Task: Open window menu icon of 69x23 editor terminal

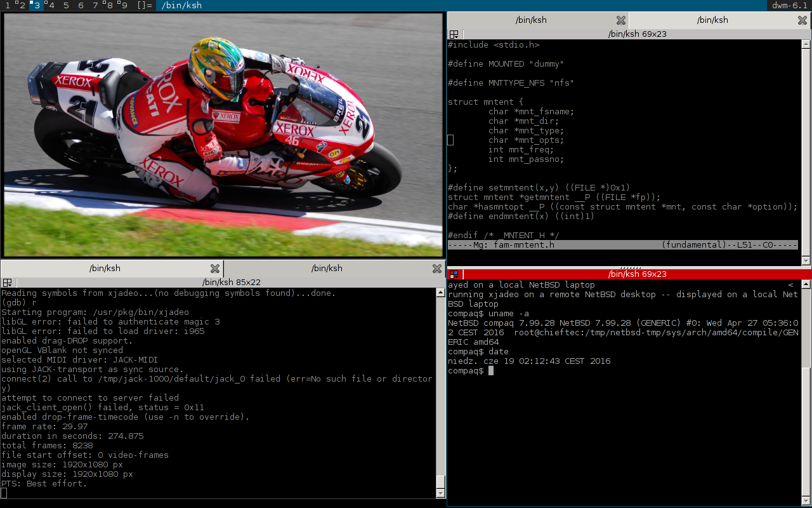Action: click(x=454, y=34)
